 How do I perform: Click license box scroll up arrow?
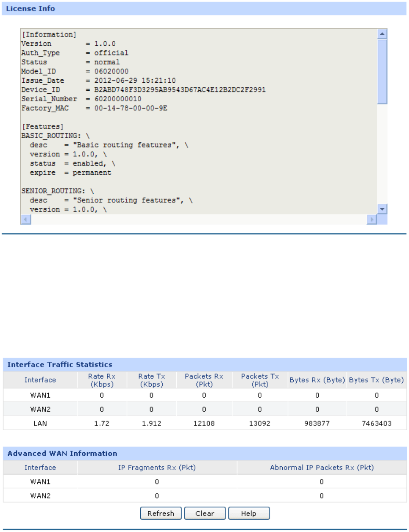[382, 34]
